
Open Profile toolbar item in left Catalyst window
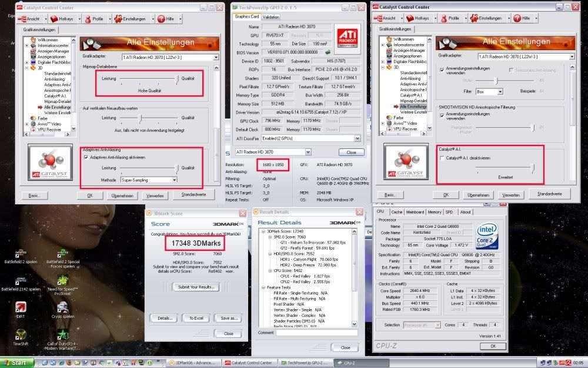[95, 19]
